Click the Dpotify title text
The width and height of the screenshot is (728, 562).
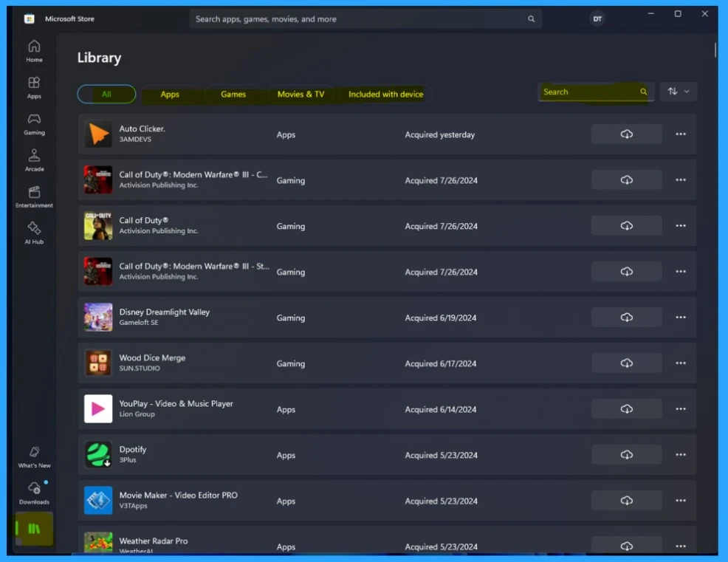coord(133,450)
